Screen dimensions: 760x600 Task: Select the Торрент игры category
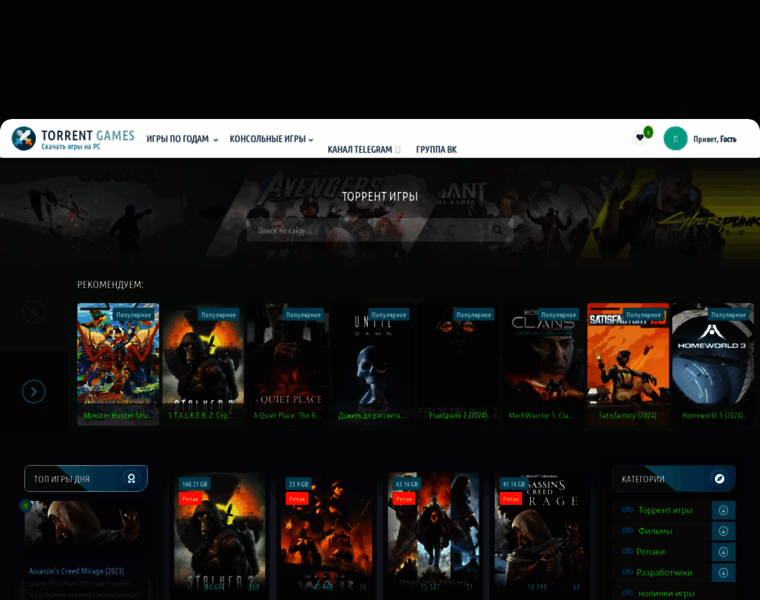point(665,510)
